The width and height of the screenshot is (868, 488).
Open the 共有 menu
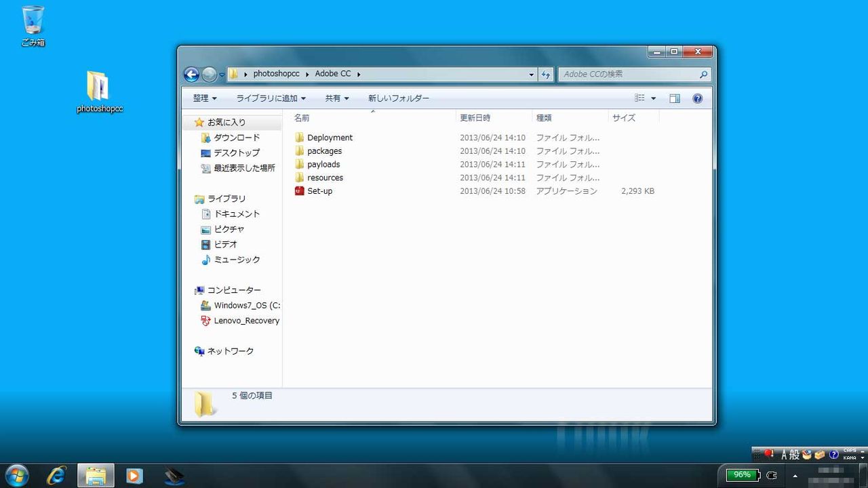(336, 98)
